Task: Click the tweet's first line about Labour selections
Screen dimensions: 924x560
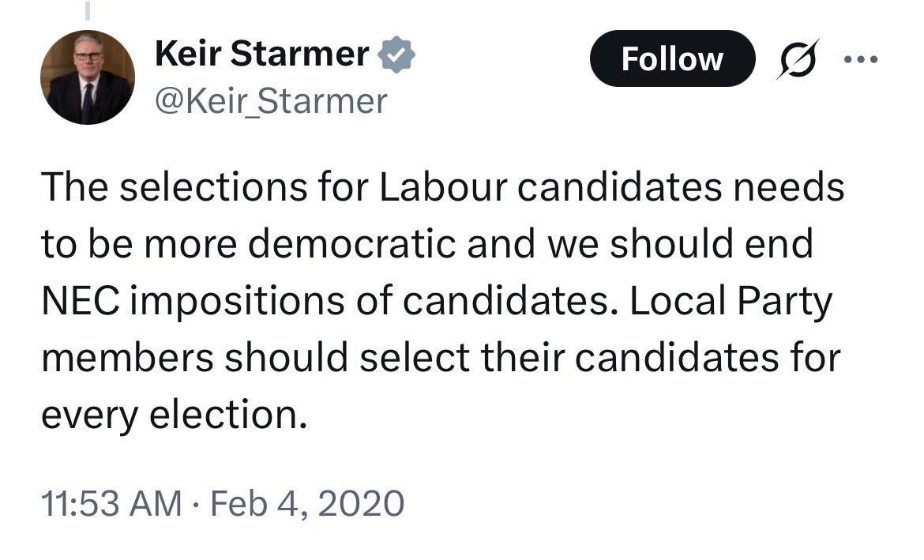Action: coord(442,188)
